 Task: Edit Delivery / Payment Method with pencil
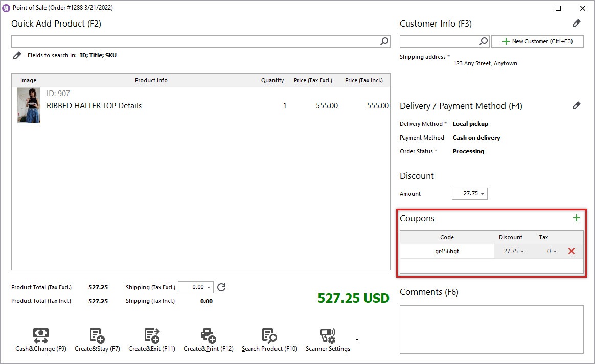576,106
